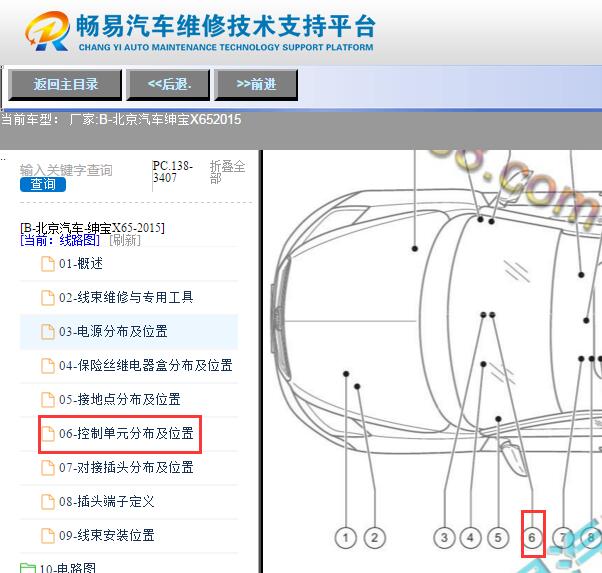Click the document icon beside 06-控制单元分布及位置
Image resolution: width=602 pixels, height=573 pixels.
point(48,434)
